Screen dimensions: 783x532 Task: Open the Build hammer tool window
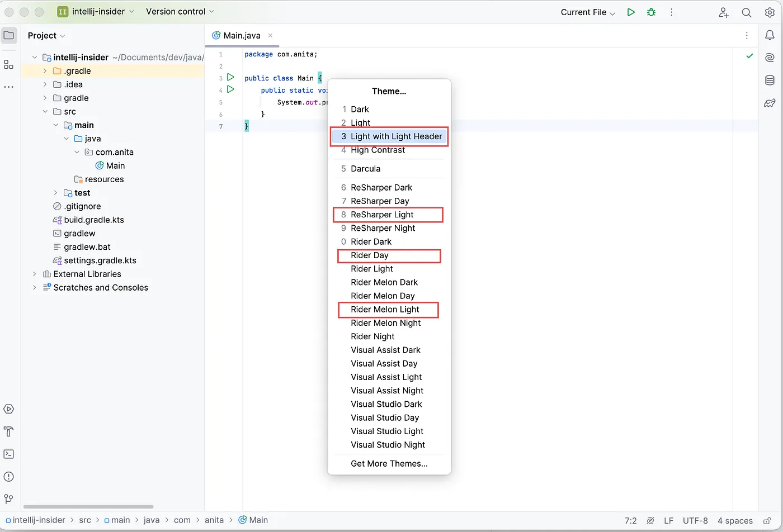click(8, 431)
